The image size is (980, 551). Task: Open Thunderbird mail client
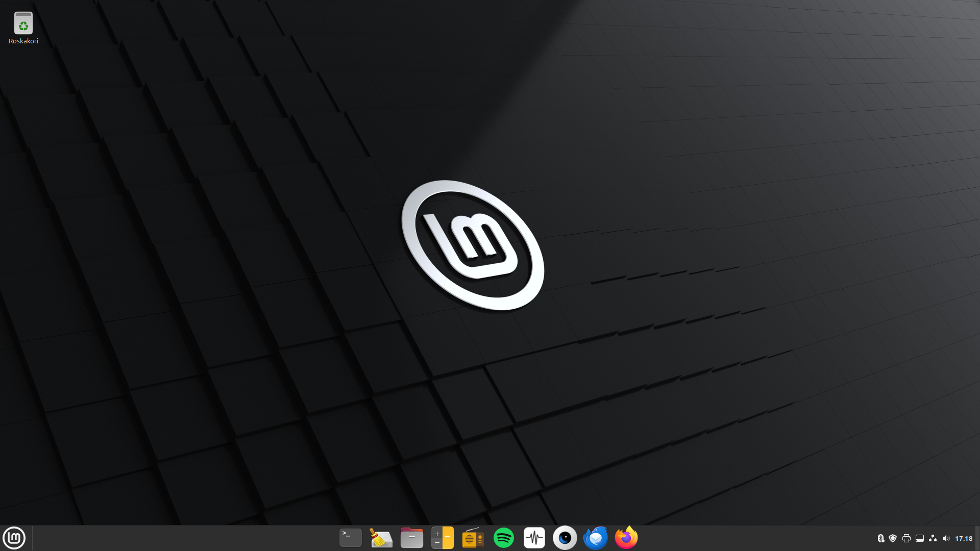pos(596,538)
